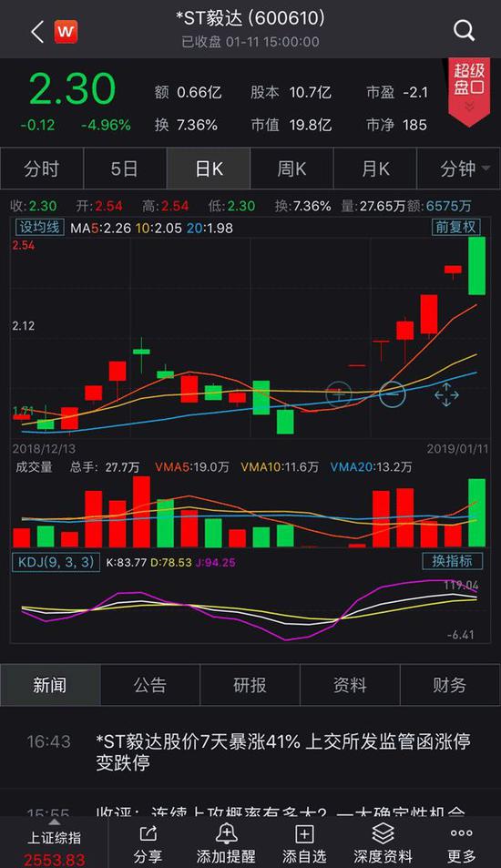Viewport: 501px width, 868px height.
Task: Tap the fullscreen move-arrows icon on chart
Action: (x=446, y=395)
